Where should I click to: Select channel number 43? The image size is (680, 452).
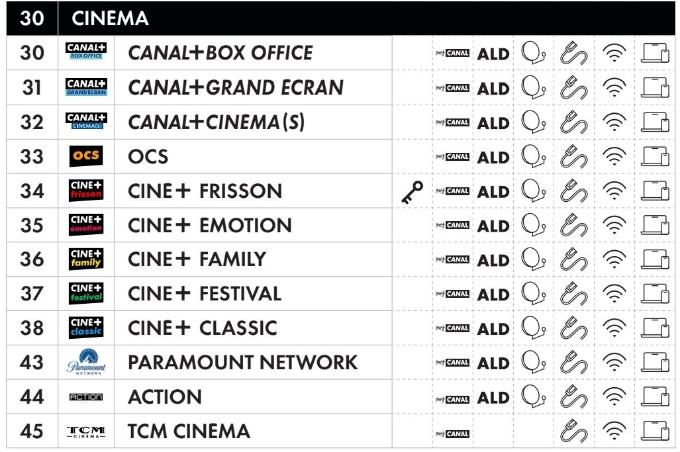click(x=32, y=363)
